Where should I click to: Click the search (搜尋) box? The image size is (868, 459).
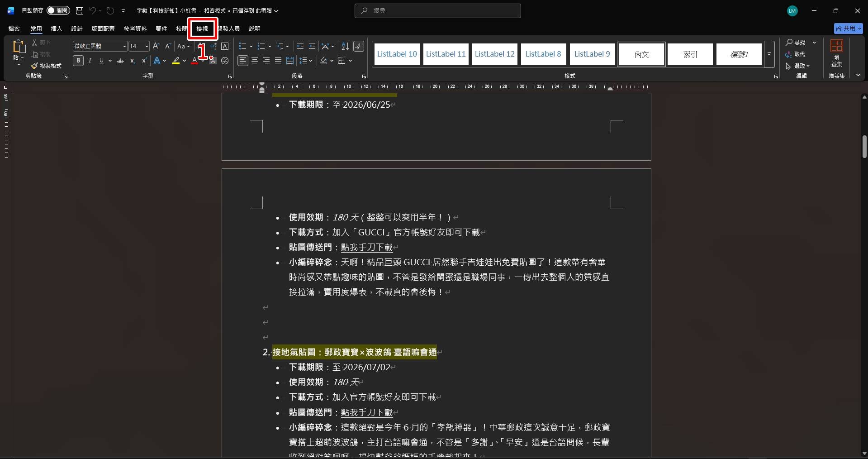[x=438, y=10]
